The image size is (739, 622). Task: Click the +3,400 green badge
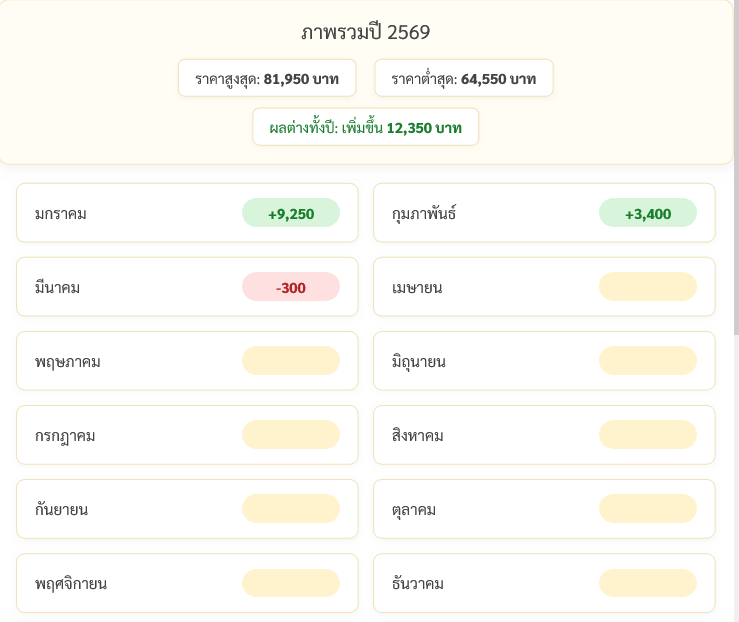point(648,213)
